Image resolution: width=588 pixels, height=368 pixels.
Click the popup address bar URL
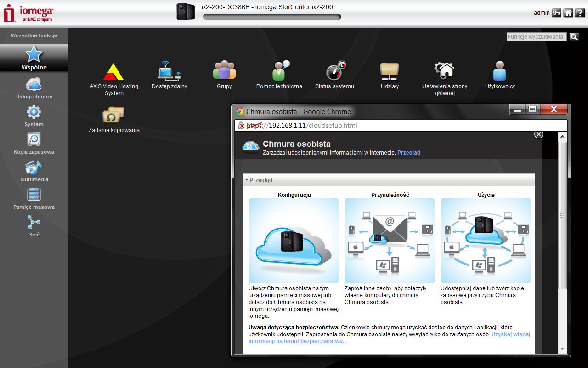[x=302, y=126]
